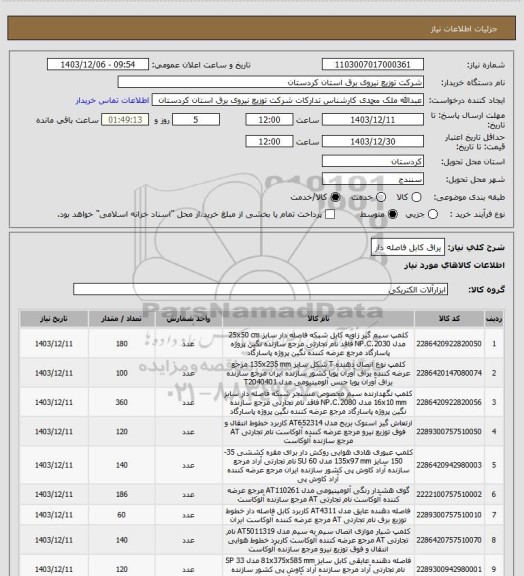The height and width of the screenshot is (576, 524).
Task: Click the response deadline hour field beside 1403/12/11
Action: 269,120
